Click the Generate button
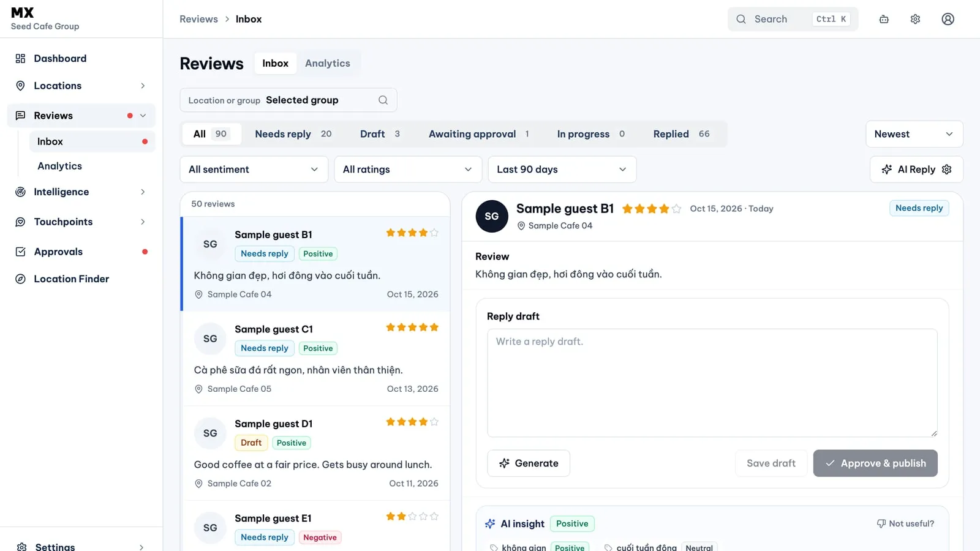Screen dimensions: 980x551 tap(529, 463)
